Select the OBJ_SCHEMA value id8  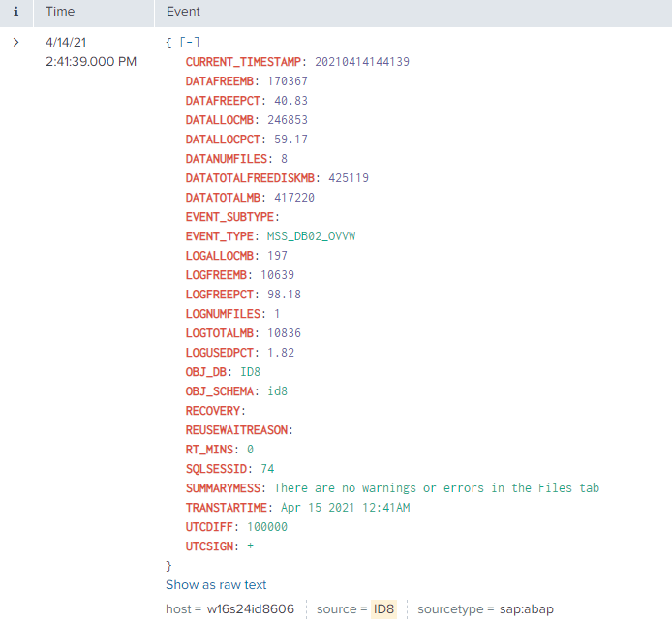[x=278, y=391]
